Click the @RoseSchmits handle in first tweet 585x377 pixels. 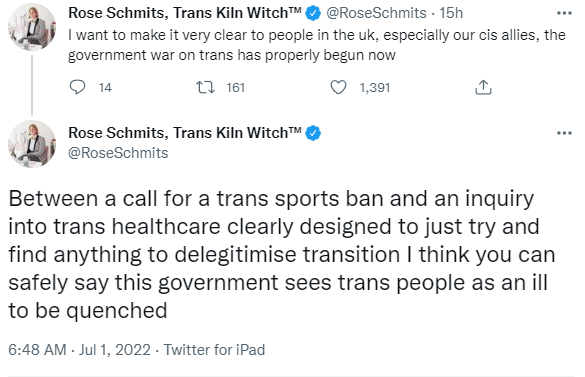[x=376, y=13]
